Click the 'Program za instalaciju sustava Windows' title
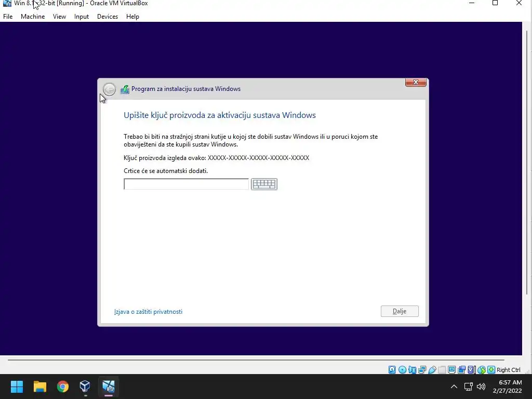This screenshot has width=532, height=399. [186, 88]
